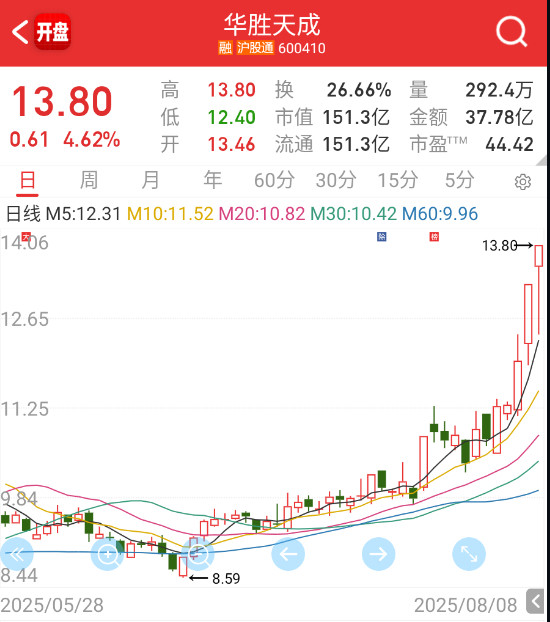The height and width of the screenshot is (622, 550).
Task: Tap the M5:12.31 moving average label
Action: (83, 214)
